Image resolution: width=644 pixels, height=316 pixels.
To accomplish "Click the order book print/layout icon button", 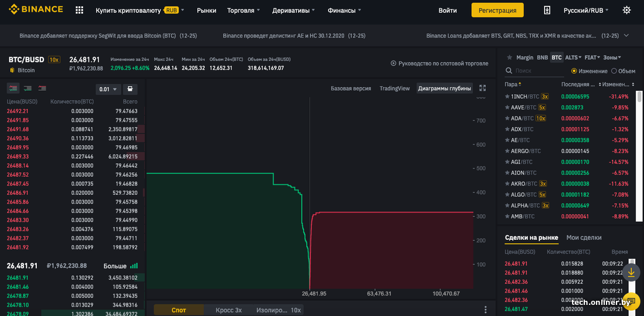I will [x=130, y=88].
